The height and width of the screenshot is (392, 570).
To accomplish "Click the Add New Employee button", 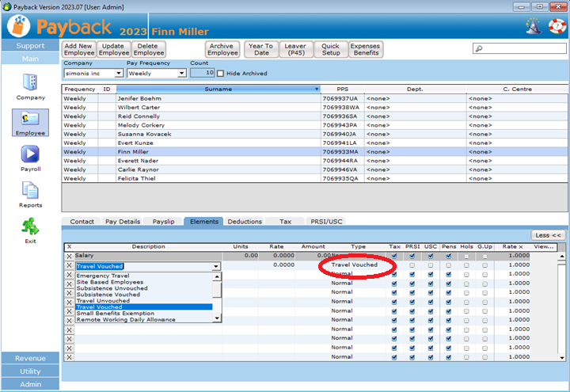I will 79,50.
